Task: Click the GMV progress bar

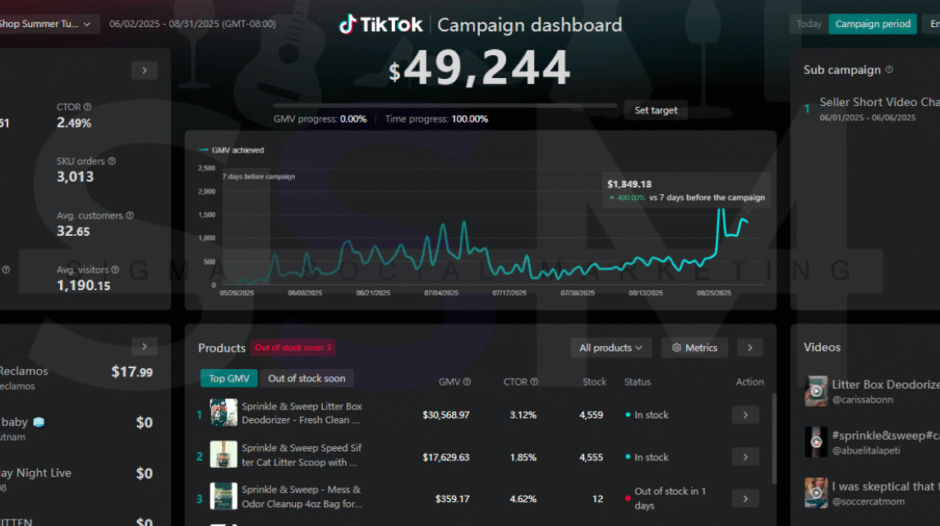Action: click(445, 105)
